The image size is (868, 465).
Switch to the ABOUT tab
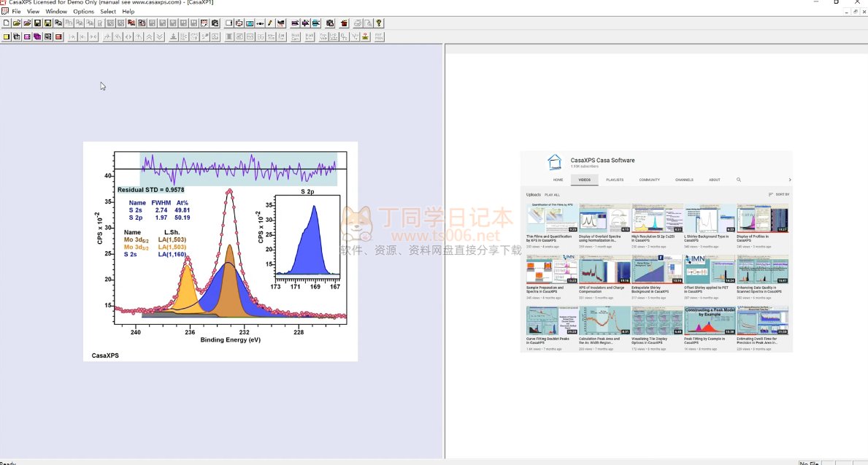coord(715,180)
